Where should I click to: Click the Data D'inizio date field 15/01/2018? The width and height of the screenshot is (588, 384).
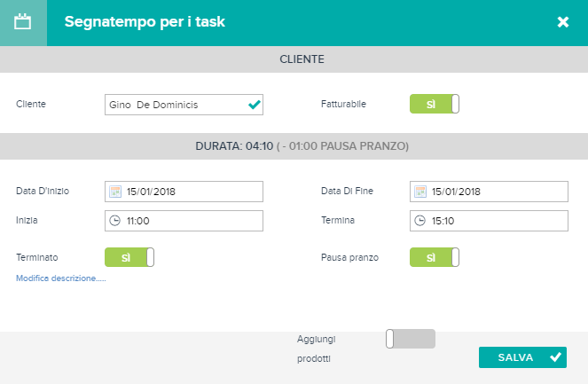(184, 192)
